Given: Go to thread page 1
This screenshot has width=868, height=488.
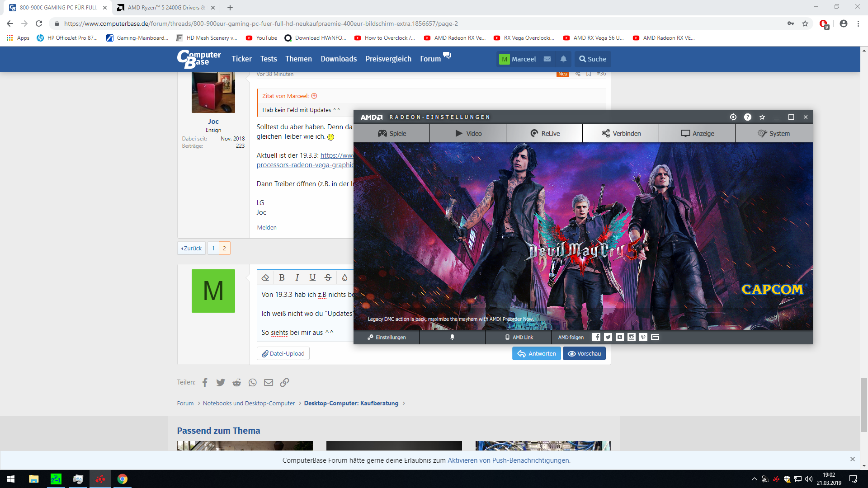Looking at the screenshot, I should 213,248.
